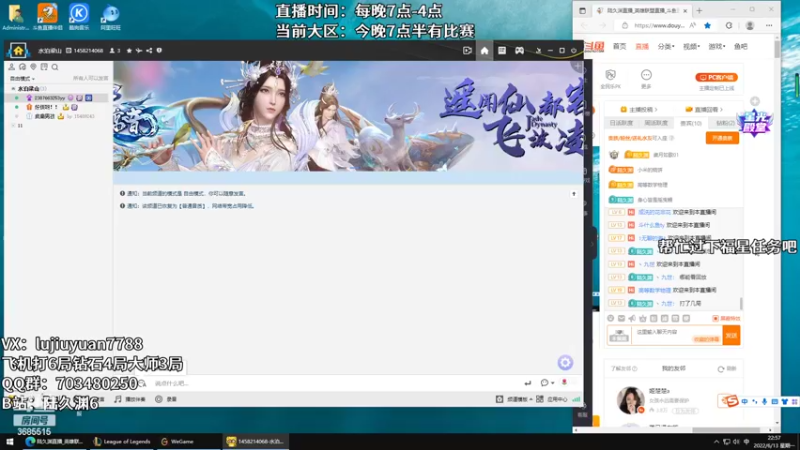The width and height of the screenshot is (800, 450).
Task: Select the home icon in YY top-right toolbar
Action: pos(484,51)
